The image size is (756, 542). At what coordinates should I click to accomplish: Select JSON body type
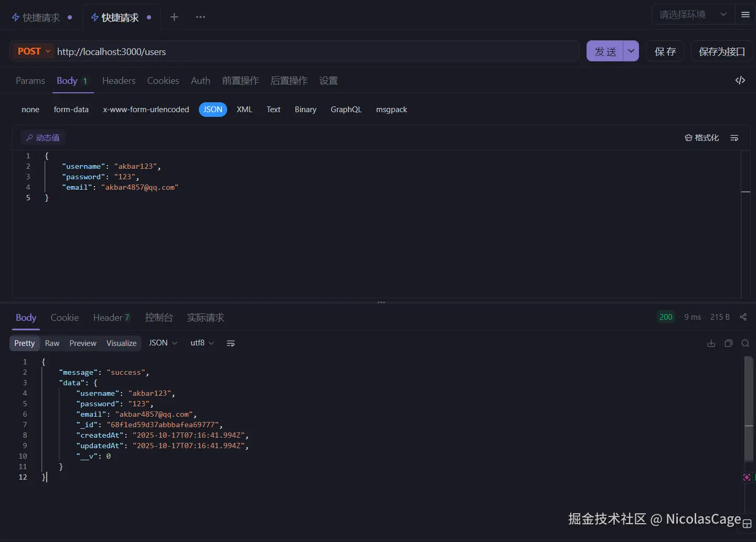[x=213, y=110]
